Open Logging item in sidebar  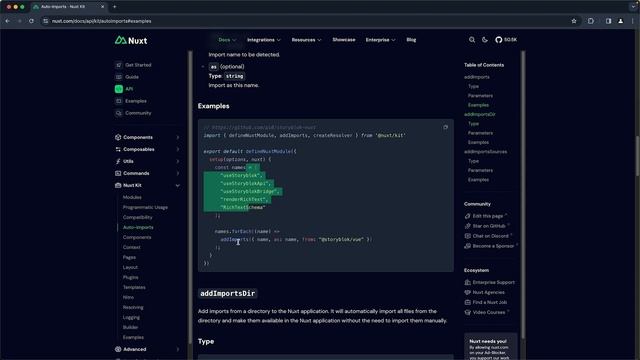[x=131, y=317]
